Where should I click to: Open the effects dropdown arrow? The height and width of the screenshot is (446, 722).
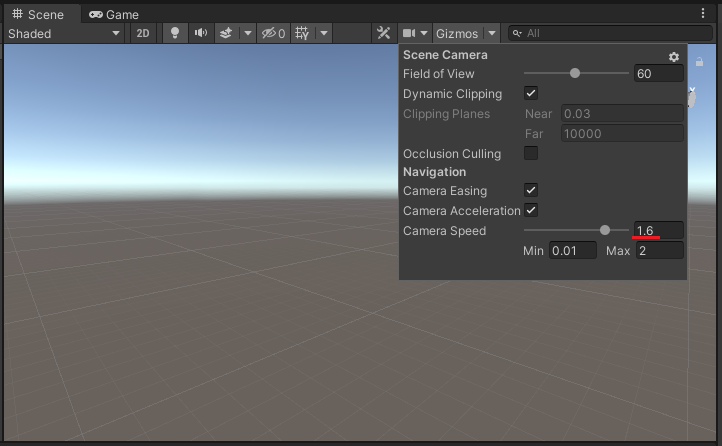248,33
